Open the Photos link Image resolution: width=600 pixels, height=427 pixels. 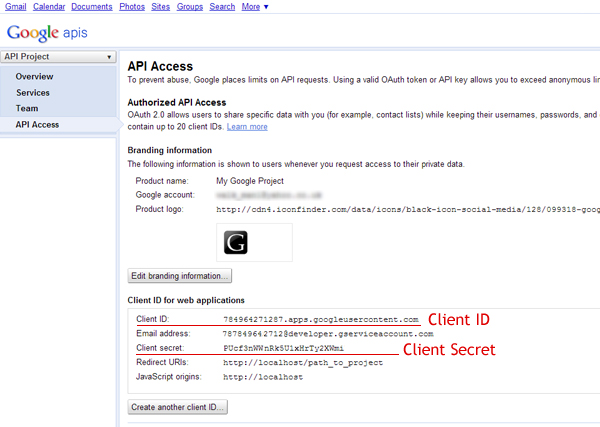click(132, 7)
